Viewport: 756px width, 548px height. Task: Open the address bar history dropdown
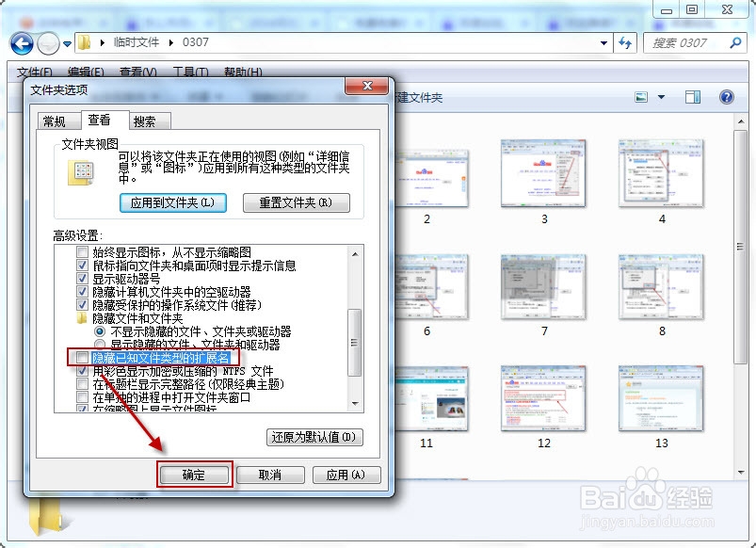point(603,43)
